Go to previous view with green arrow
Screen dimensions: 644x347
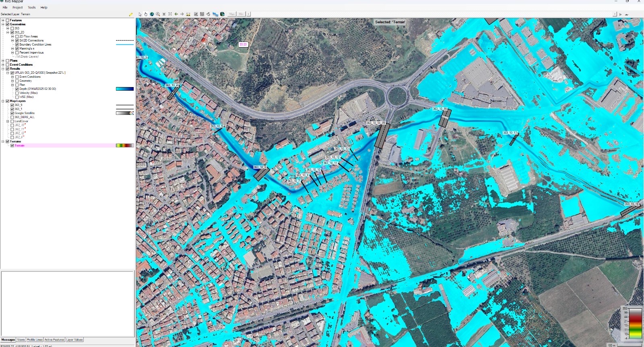(x=176, y=14)
